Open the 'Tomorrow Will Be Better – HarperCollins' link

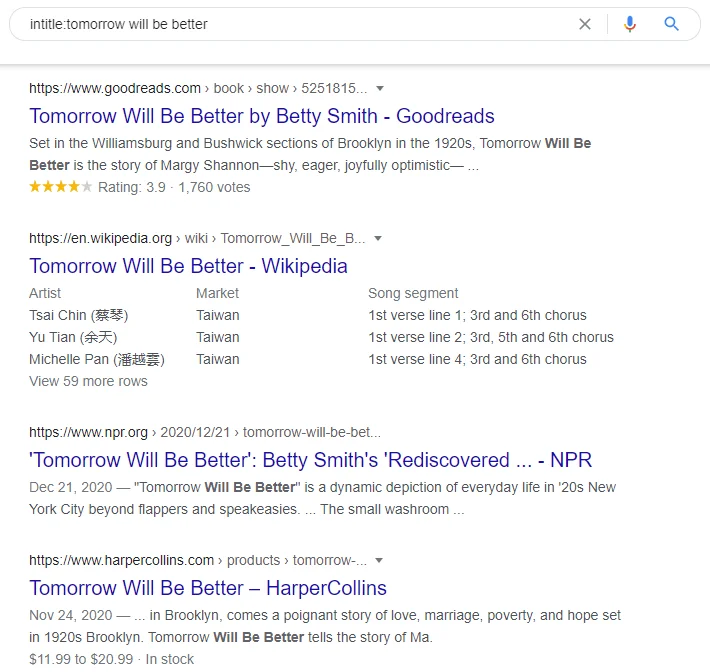[208, 588]
